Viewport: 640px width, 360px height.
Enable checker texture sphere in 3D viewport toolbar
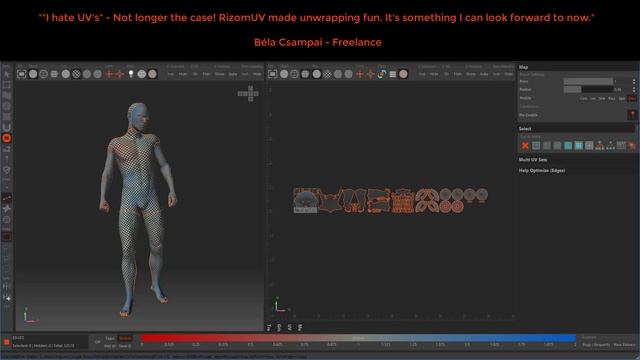pyautogui.click(x=76, y=74)
